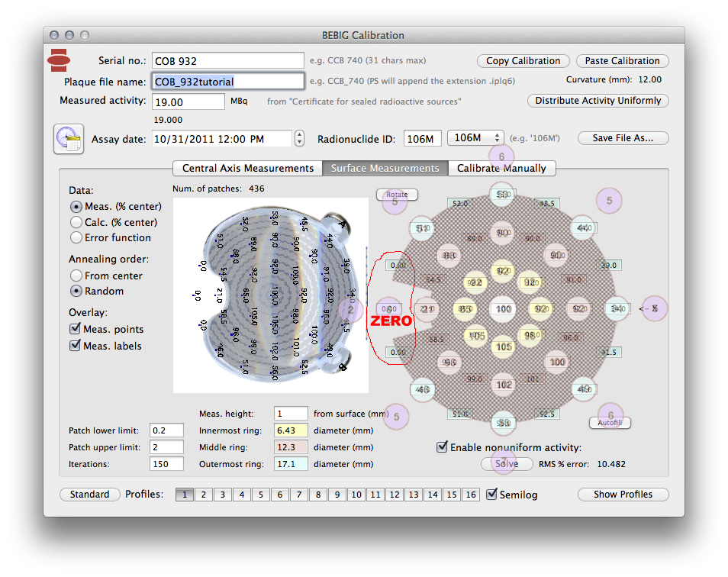Switch to Central Axis Measurements tab

(247, 168)
